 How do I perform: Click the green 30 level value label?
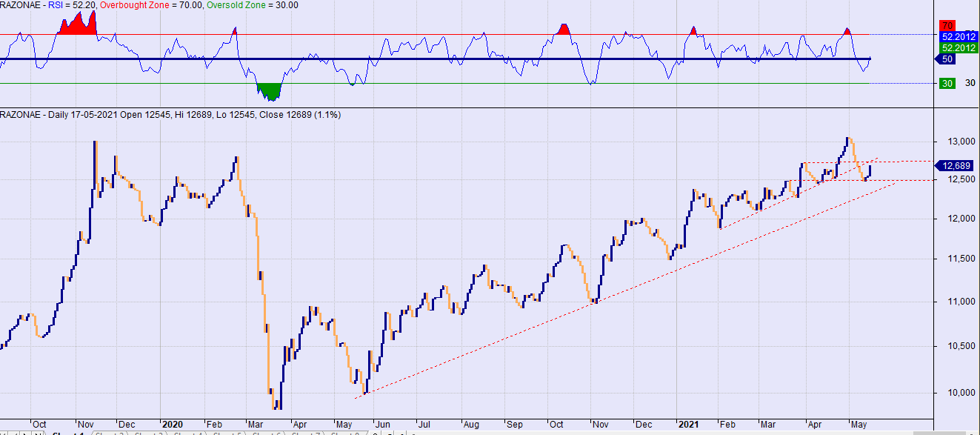coord(946,84)
